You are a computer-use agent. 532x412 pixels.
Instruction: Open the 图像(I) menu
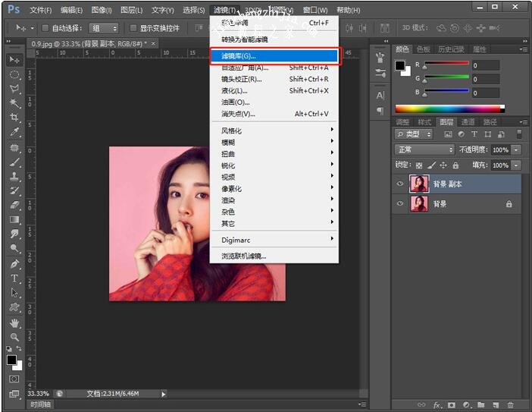[101, 10]
